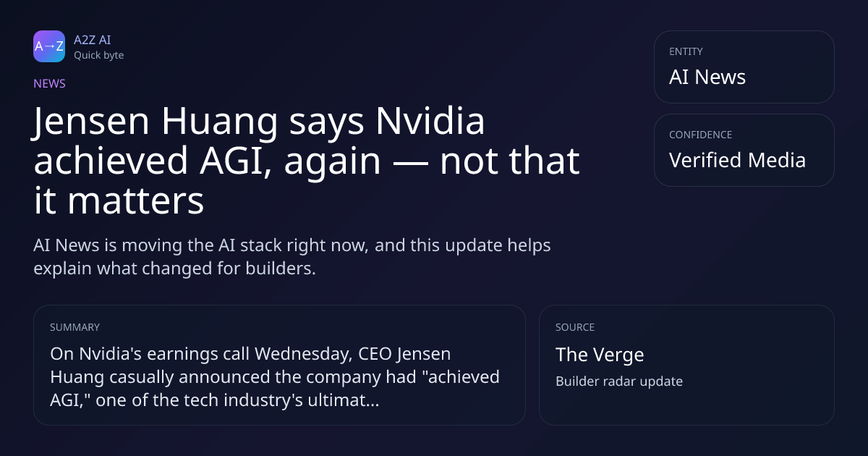
Task: Select the A2Z AI brand name
Action: (93, 40)
